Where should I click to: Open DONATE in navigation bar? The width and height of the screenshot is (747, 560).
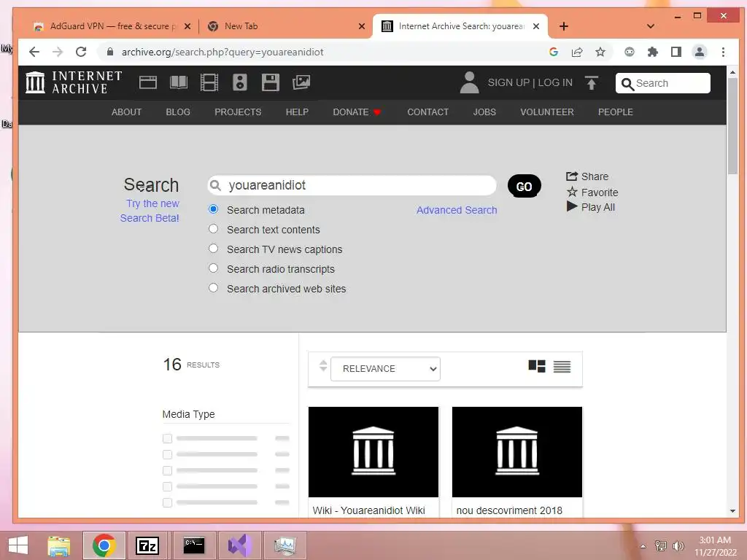tap(357, 112)
